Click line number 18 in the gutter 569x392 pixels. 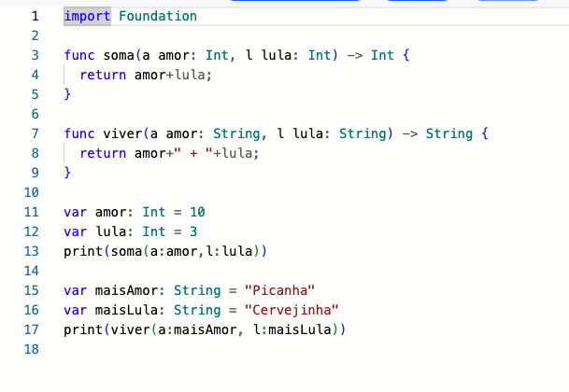[31, 349]
